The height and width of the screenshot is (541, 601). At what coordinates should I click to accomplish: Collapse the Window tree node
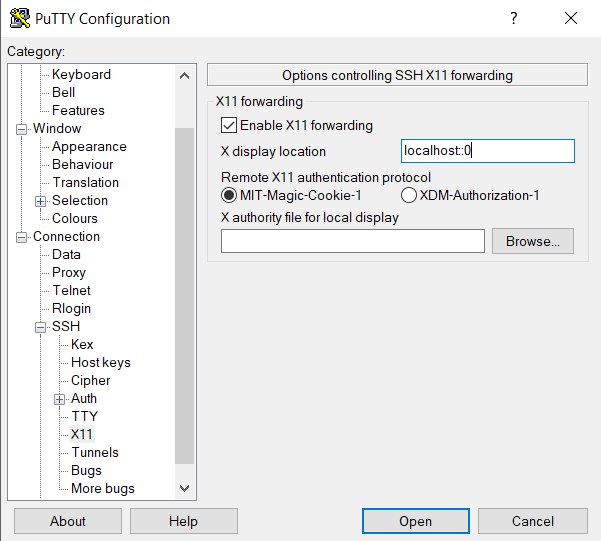click(x=22, y=129)
